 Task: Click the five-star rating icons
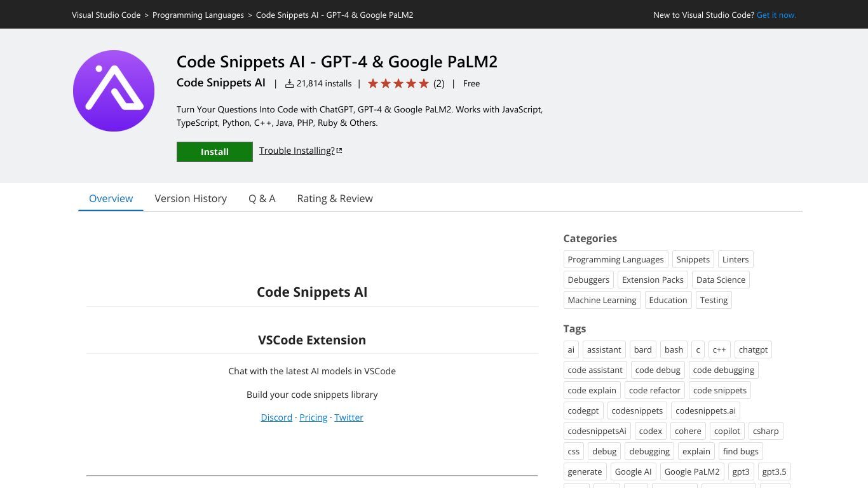click(398, 83)
